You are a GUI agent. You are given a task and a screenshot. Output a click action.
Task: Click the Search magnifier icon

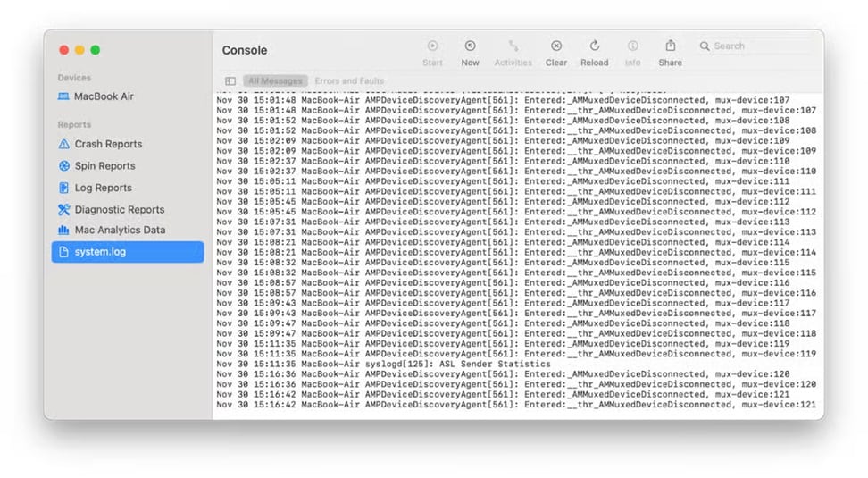(705, 46)
